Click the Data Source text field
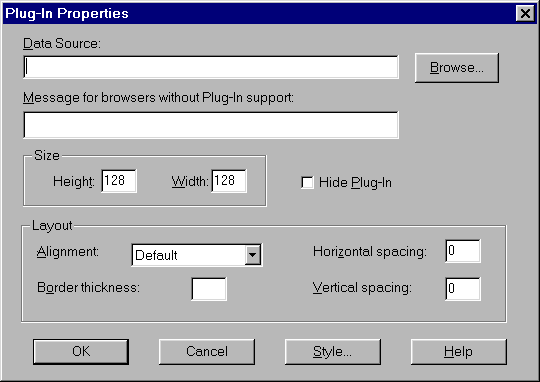The width and height of the screenshot is (540, 382). tap(211, 67)
